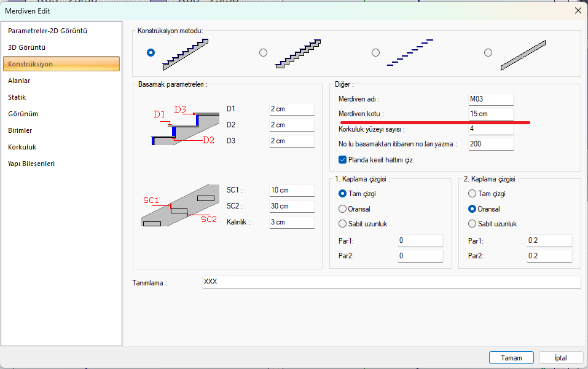
Task: Click the "Konstrüksiyon metodu:" group title
Action: pos(171,31)
